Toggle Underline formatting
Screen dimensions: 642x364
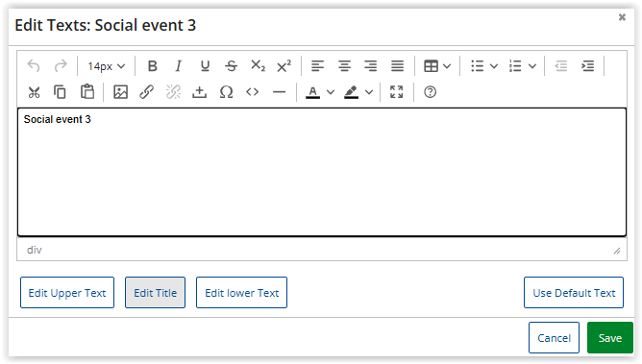click(205, 66)
